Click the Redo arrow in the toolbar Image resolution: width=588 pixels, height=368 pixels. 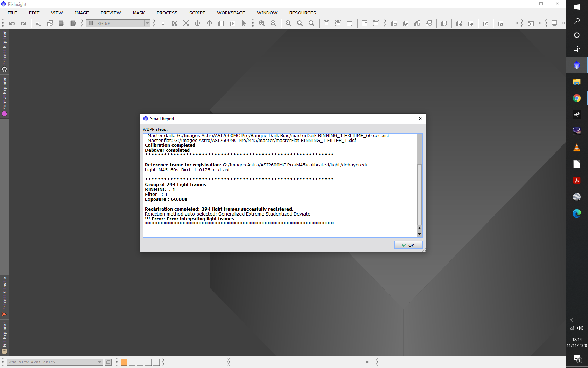tap(23, 23)
